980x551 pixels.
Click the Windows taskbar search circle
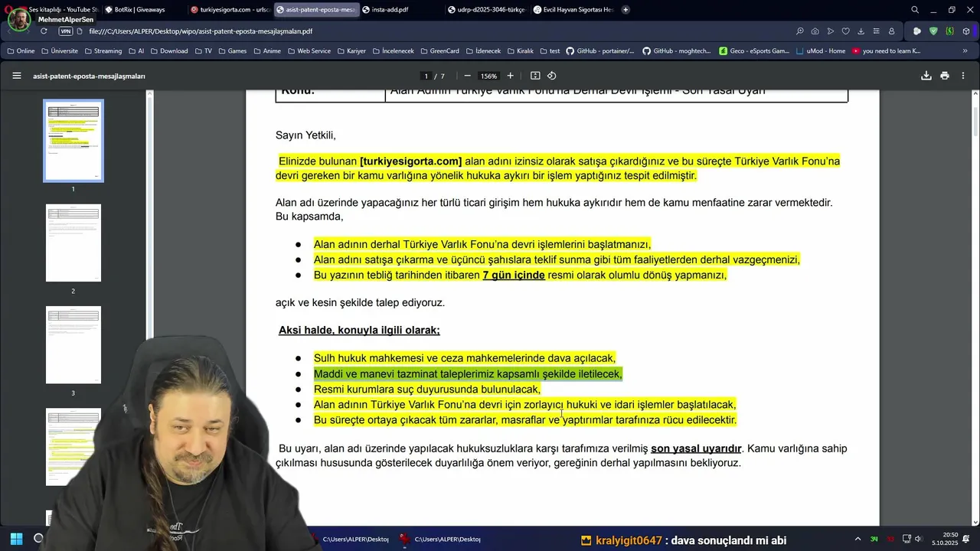[38, 539]
